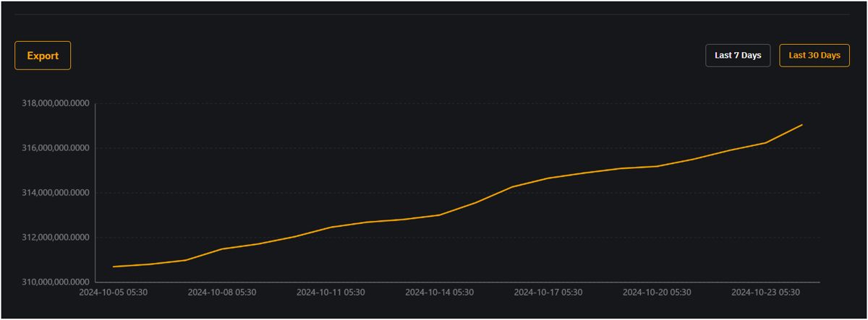Click the 2024-10-17 05:30 axis label

click(548, 293)
